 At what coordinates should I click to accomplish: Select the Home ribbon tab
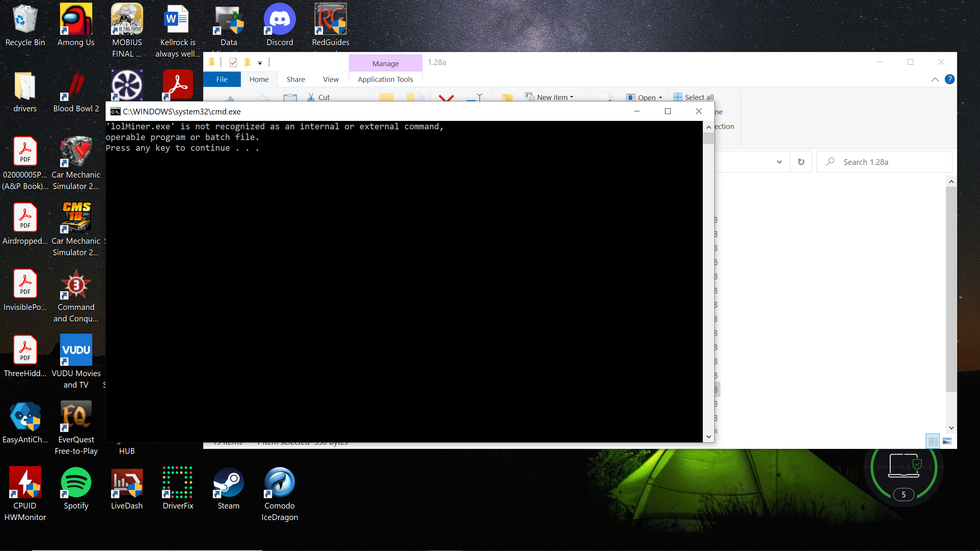click(259, 79)
